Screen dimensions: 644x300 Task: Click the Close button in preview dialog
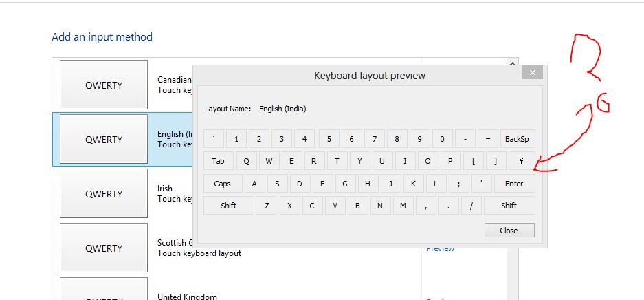[x=509, y=230]
